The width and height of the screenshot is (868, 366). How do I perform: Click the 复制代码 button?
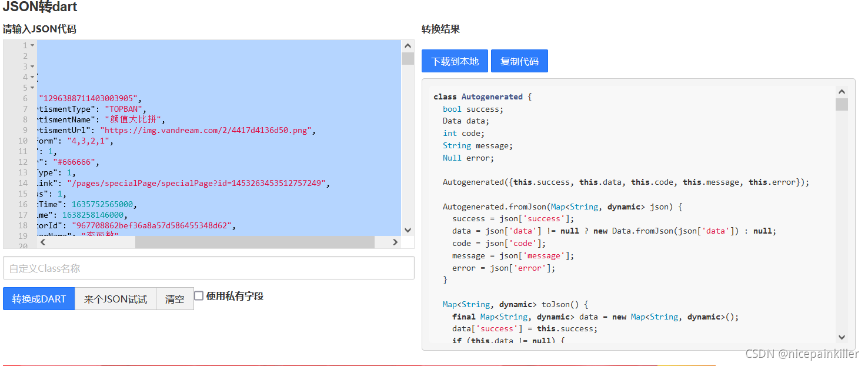[x=519, y=61]
